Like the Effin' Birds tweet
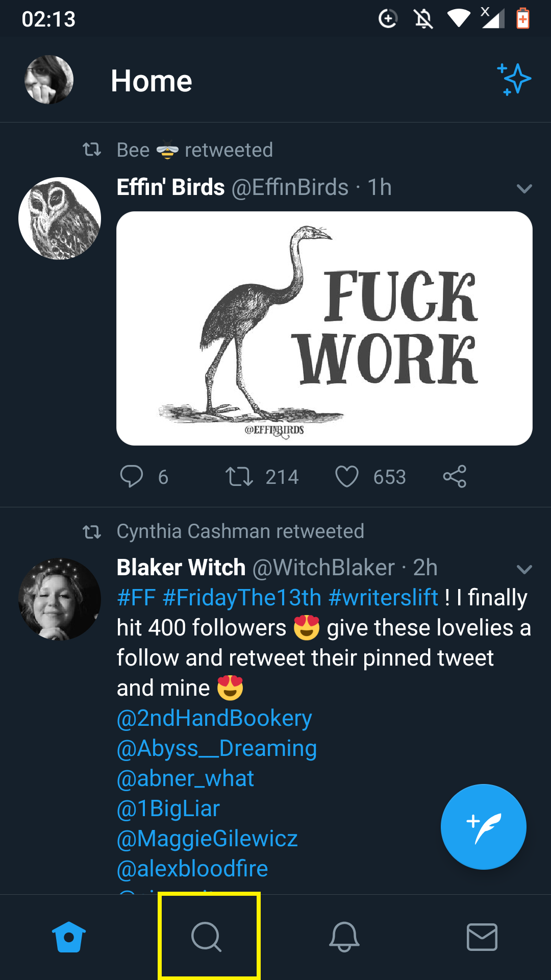 pos(347,477)
